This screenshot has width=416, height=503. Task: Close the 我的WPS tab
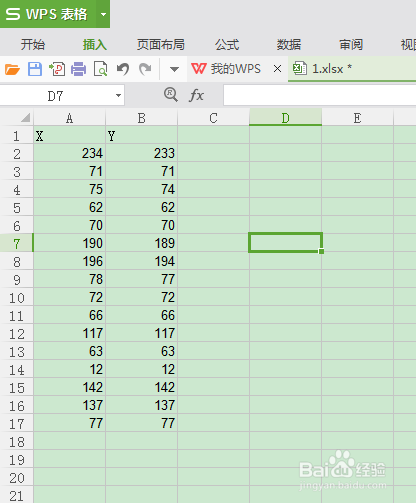point(277,69)
